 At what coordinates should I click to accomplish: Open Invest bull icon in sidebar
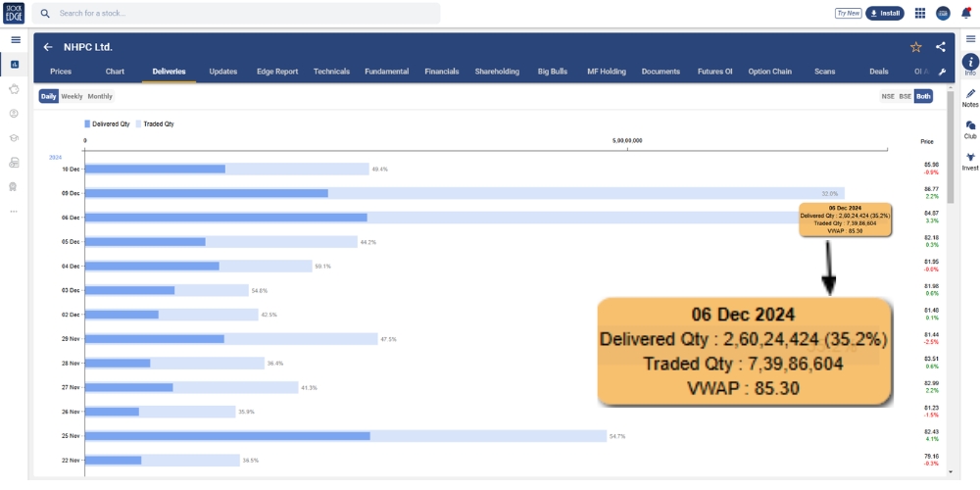click(970, 162)
